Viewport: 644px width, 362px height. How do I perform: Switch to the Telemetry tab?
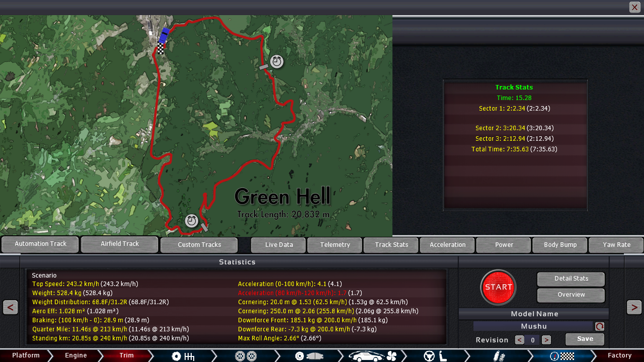[335, 245]
